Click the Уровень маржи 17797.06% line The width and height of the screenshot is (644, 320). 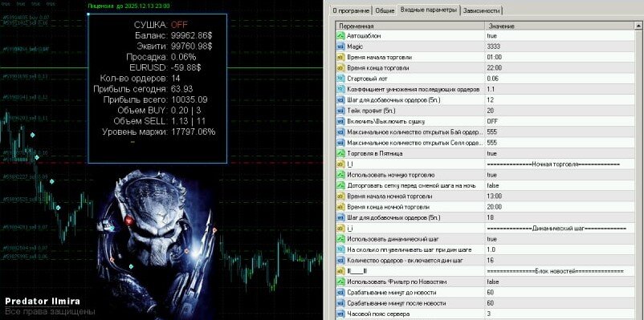click(x=158, y=132)
